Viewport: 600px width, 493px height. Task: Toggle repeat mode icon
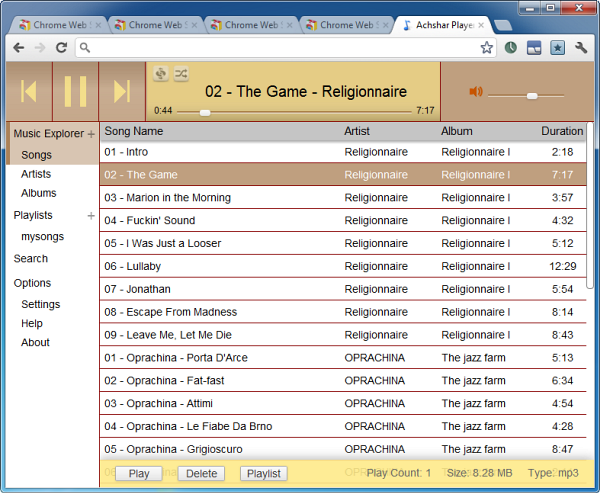pyautogui.click(x=161, y=73)
